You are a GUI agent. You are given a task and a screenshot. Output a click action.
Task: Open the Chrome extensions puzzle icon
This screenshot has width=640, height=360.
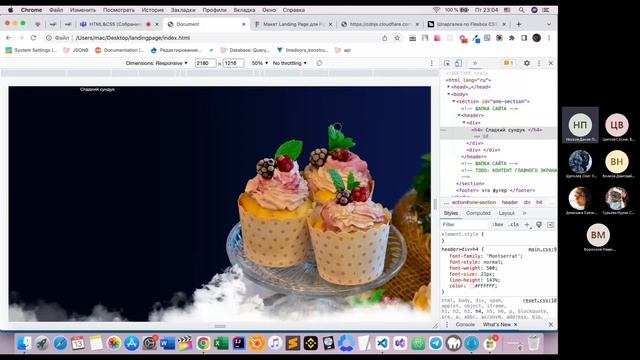512,38
